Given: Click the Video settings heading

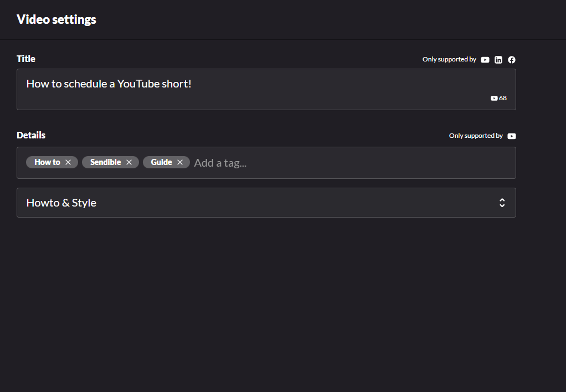Looking at the screenshot, I should coord(56,19).
